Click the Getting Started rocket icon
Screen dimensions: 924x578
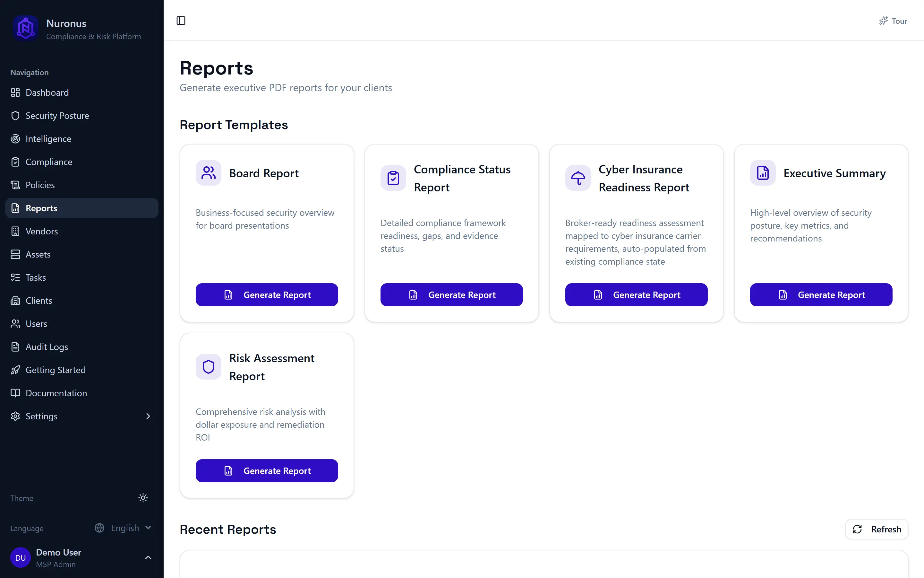(15, 370)
